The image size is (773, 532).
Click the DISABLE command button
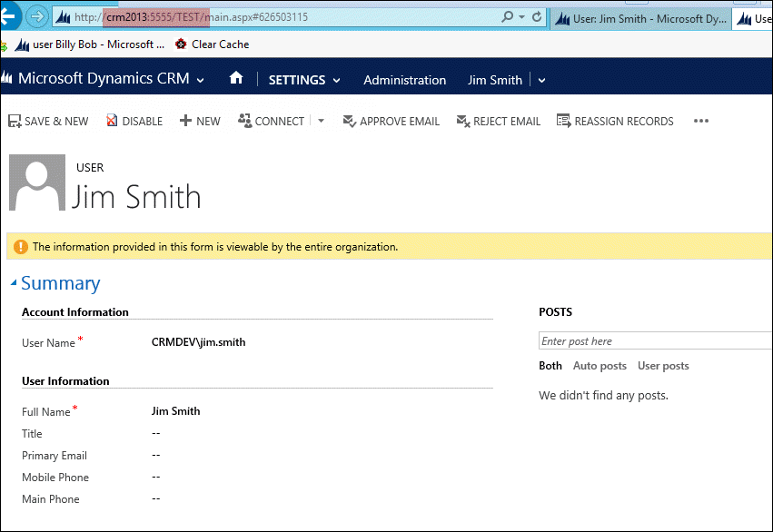[x=134, y=121]
